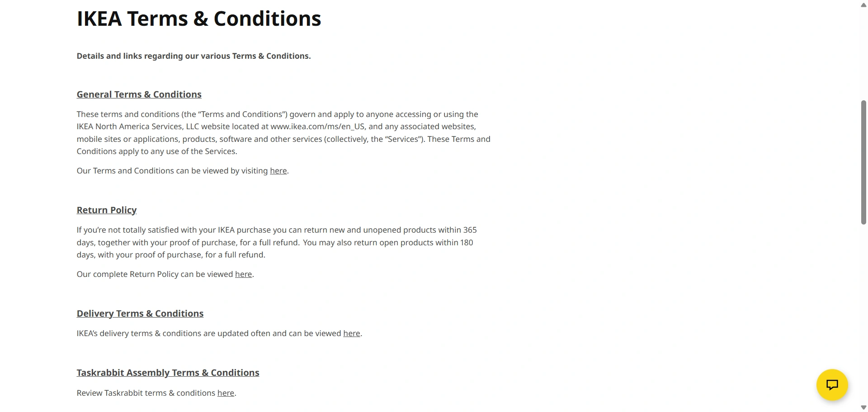Image resolution: width=868 pixels, height=412 pixels.
Task: Click the 'Our complete Return Policy' sentence
Action: tap(155, 274)
